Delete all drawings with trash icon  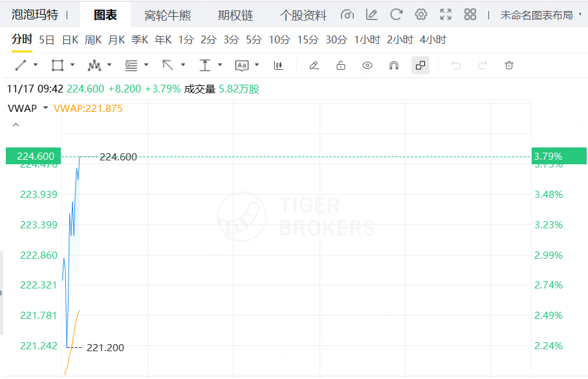coord(509,65)
